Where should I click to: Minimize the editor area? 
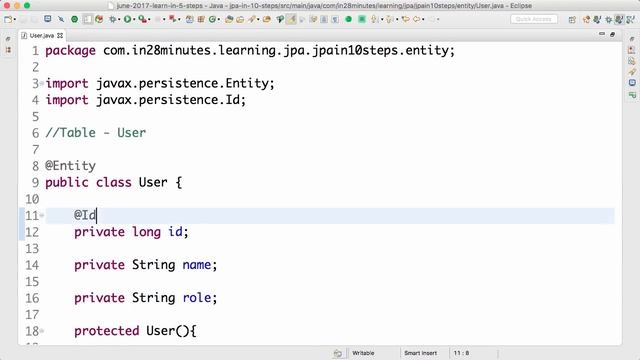coord(602,34)
